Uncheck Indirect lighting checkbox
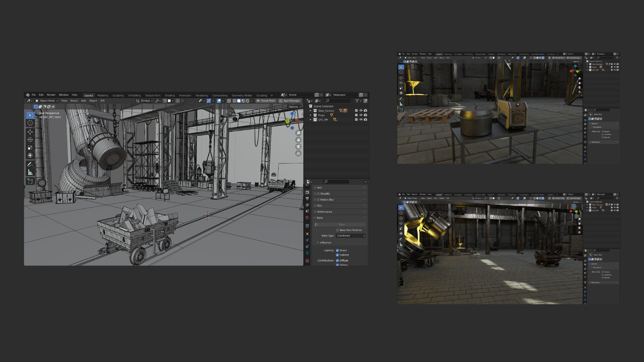The image size is (644, 362). pyautogui.click(x=337, y=255)
